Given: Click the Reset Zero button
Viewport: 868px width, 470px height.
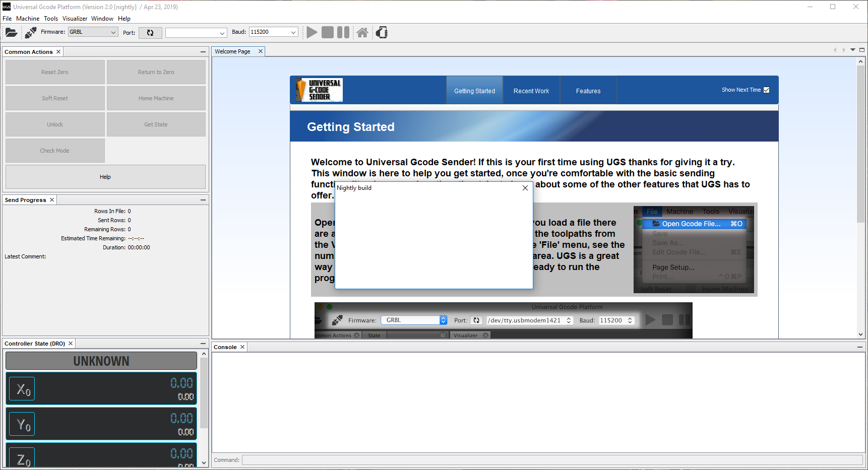Looking at the screenshot, I should point(55,72).
